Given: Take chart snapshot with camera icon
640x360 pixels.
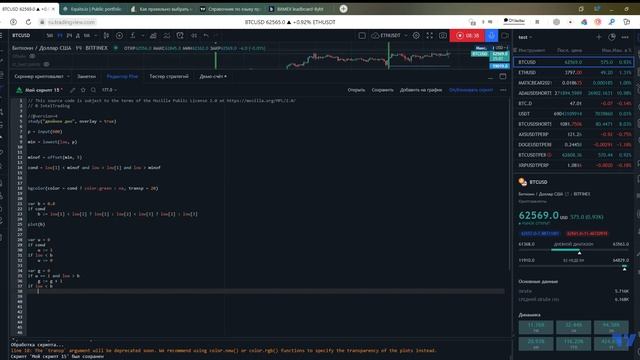Looking at the screenshot, I should click(x=443, y=36).
